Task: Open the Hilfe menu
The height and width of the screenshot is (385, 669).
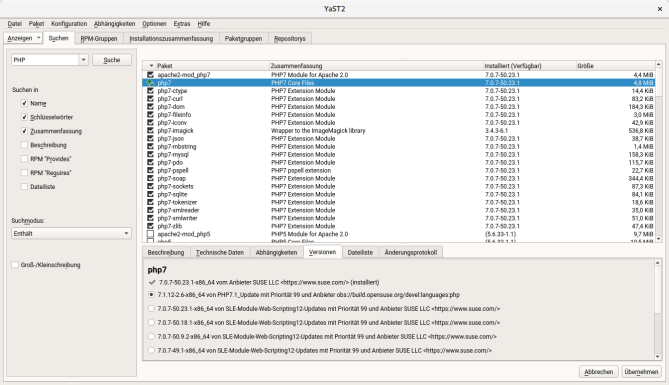Action: coord(204,24)
